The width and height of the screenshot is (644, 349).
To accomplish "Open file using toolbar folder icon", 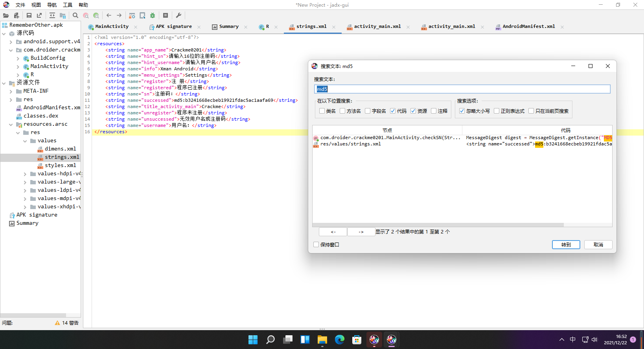I will tap(6, 15).
